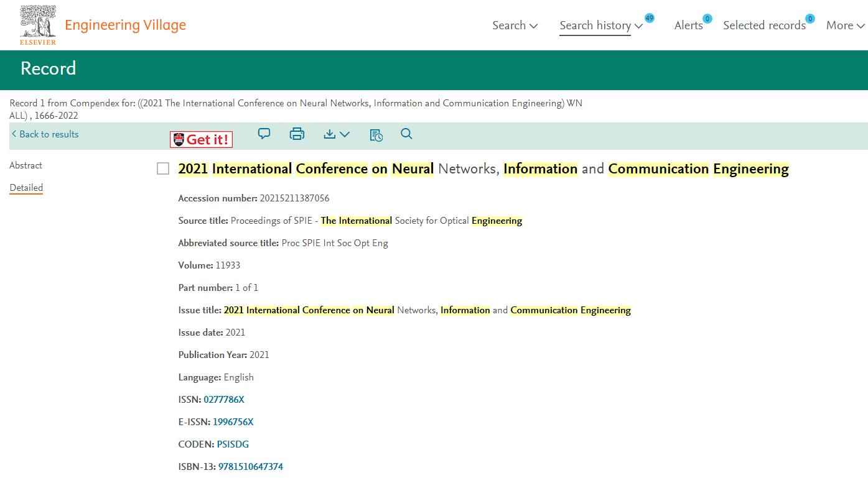Open Alerts in top navigation

[x=689, y=25]
